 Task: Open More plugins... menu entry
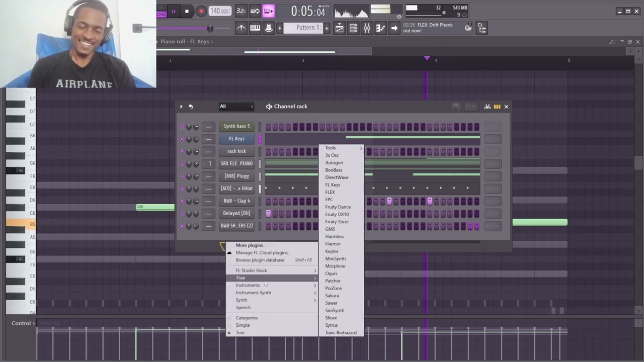[x=272, y=245]
